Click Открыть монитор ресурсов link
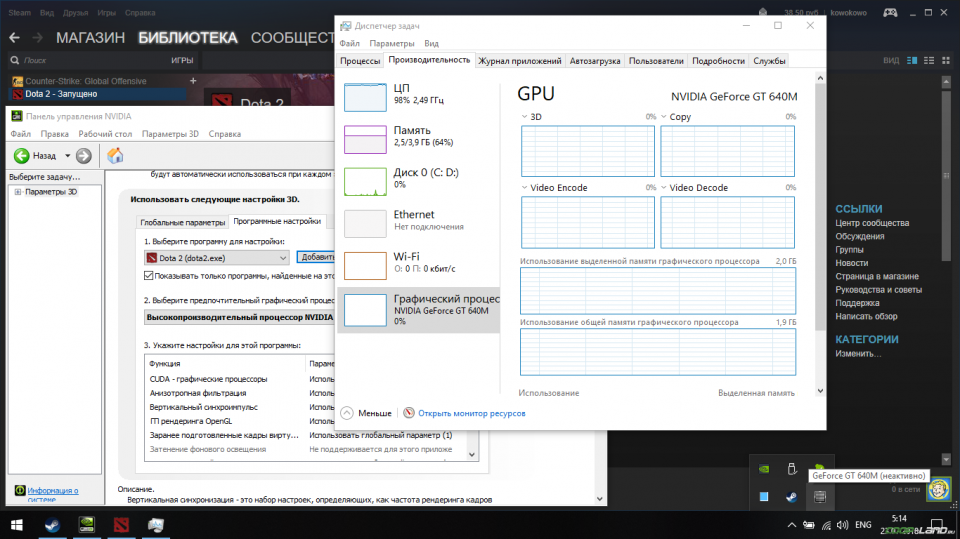This screenshot has height=539, width=960. tap(471, 413)
